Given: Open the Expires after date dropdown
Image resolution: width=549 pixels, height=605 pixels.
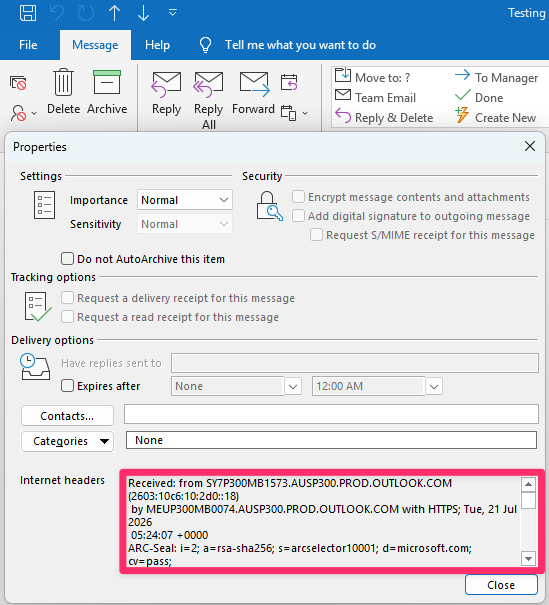Looking at the screenshot, I should coord(293,386).
